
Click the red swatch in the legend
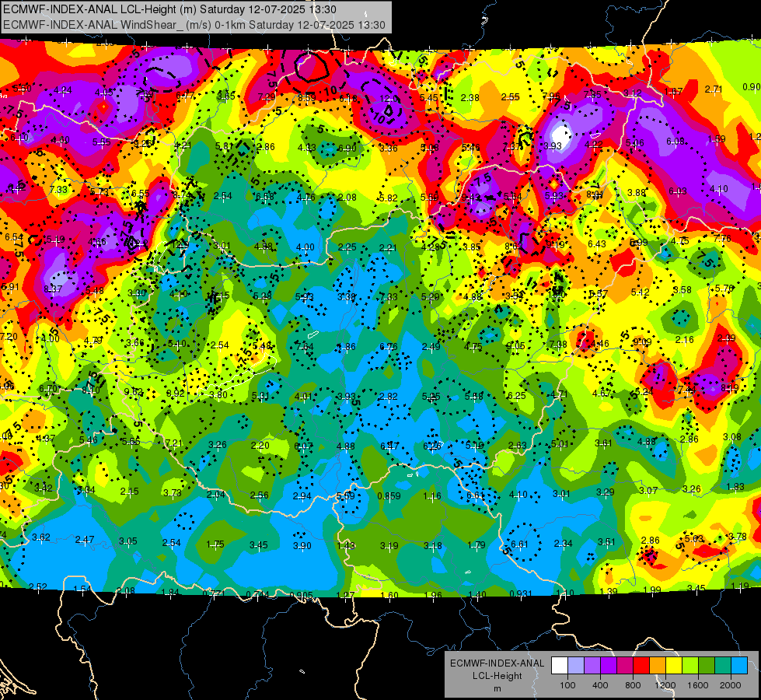tap(641, 666)
